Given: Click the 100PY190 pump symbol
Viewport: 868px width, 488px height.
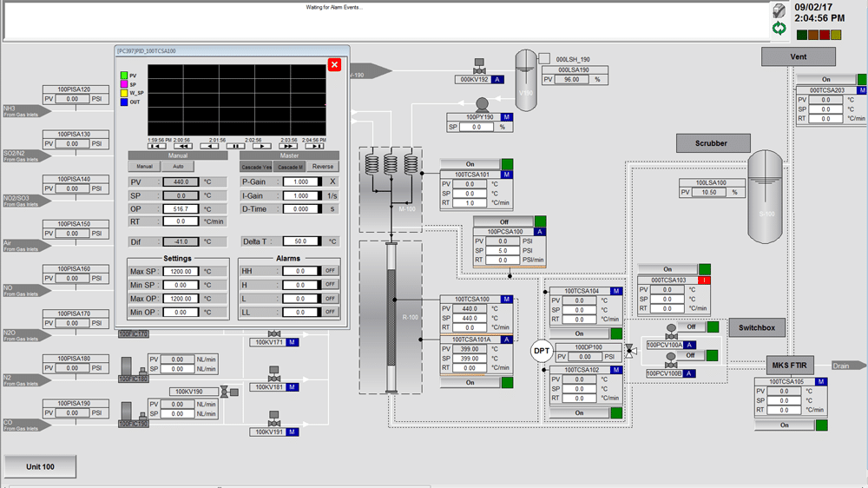Looking at the screenshot, I should point(482,105).
